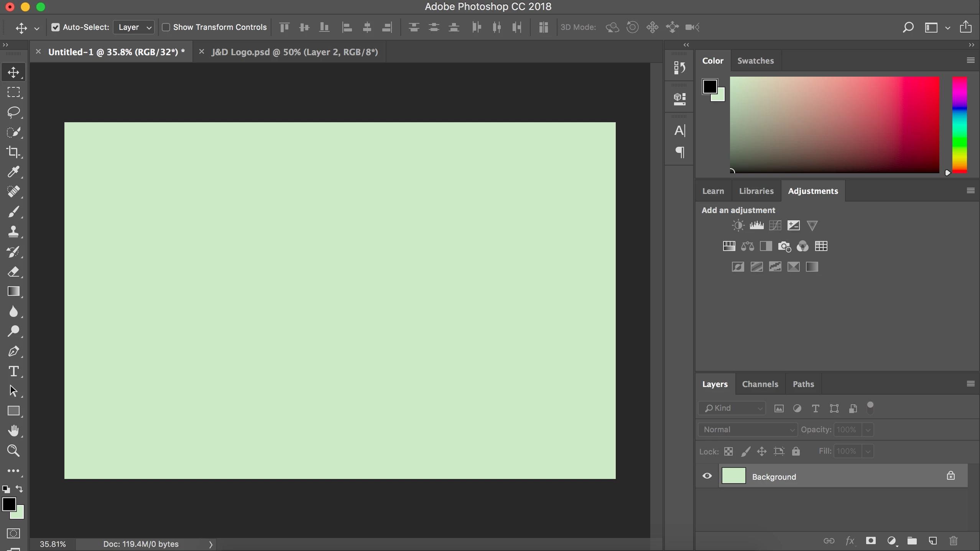
Task: Select the Horizontal Type tool
Action: coord(13,371)
